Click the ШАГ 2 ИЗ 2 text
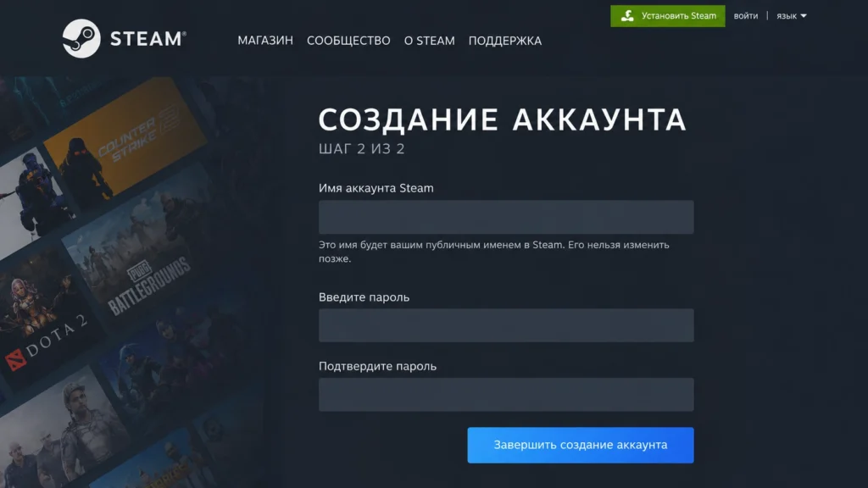 click(x=361, y=149)
